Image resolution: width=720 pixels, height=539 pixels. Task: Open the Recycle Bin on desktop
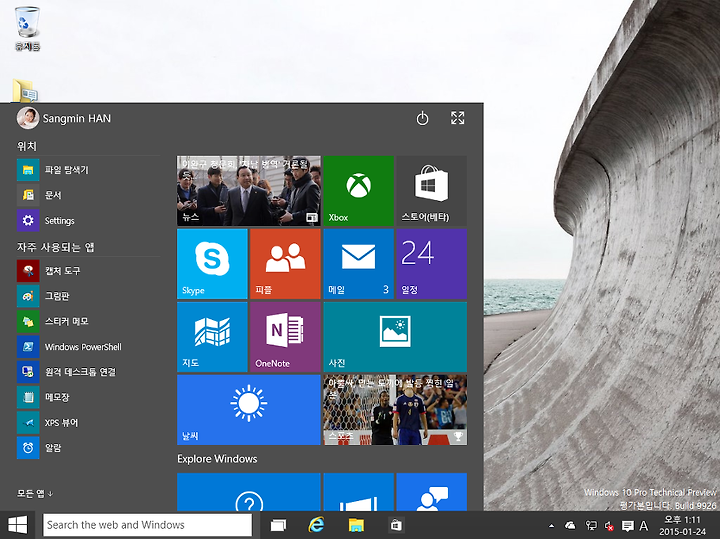tap(28, 28)
